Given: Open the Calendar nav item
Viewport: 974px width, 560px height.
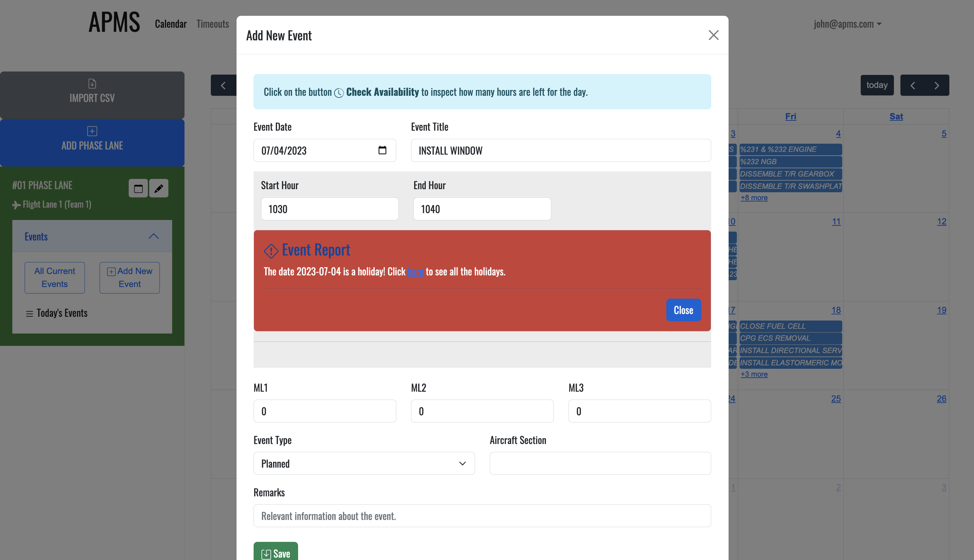Looking at the screenshot, I should click(170, 24).
